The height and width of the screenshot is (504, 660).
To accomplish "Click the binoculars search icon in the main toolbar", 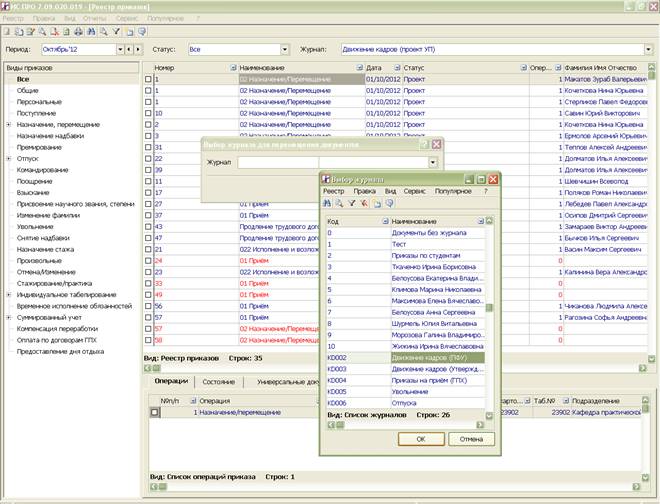I will tap(91, 32).
